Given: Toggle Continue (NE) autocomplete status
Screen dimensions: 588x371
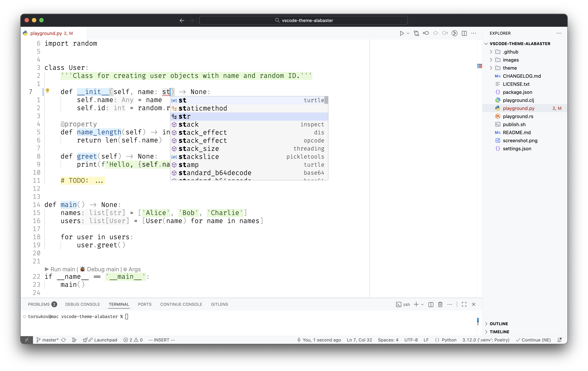Looking at the screenshot, I should pos(533,340).
